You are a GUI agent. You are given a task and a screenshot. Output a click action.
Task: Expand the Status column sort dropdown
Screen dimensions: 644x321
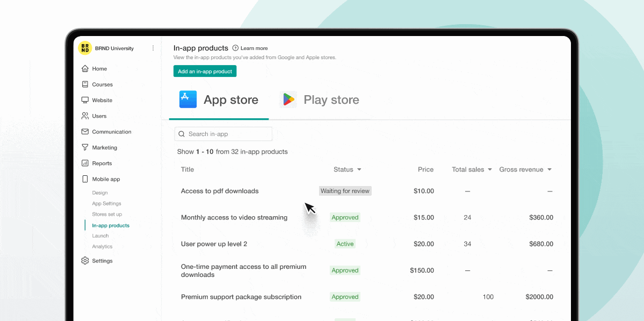(359, 170)
